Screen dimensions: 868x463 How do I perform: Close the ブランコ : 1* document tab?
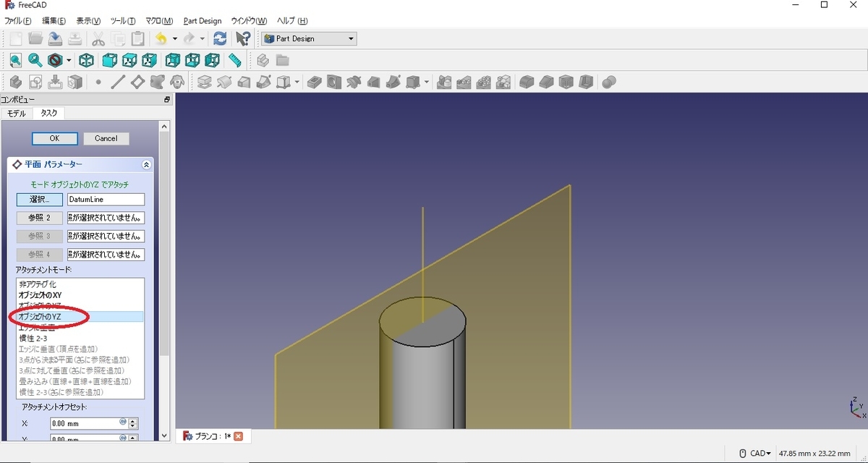tap(238, 436)
